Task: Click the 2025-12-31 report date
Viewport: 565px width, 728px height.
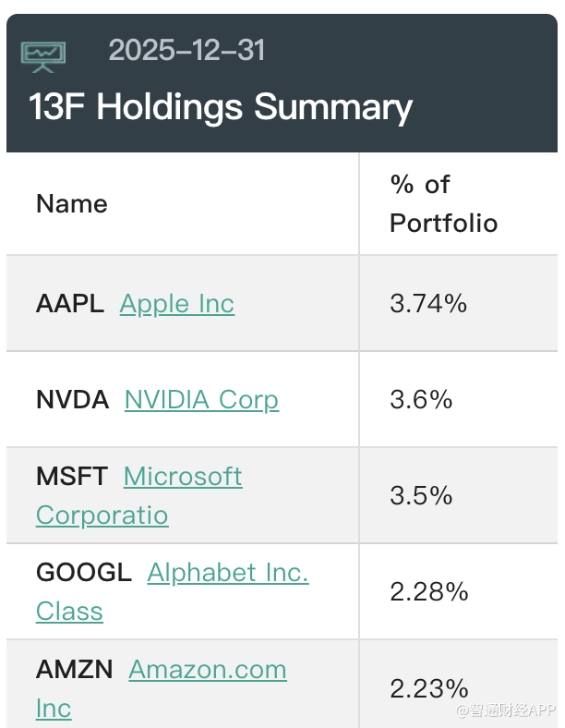Action: pyautogui.click(x=186, y=50)
